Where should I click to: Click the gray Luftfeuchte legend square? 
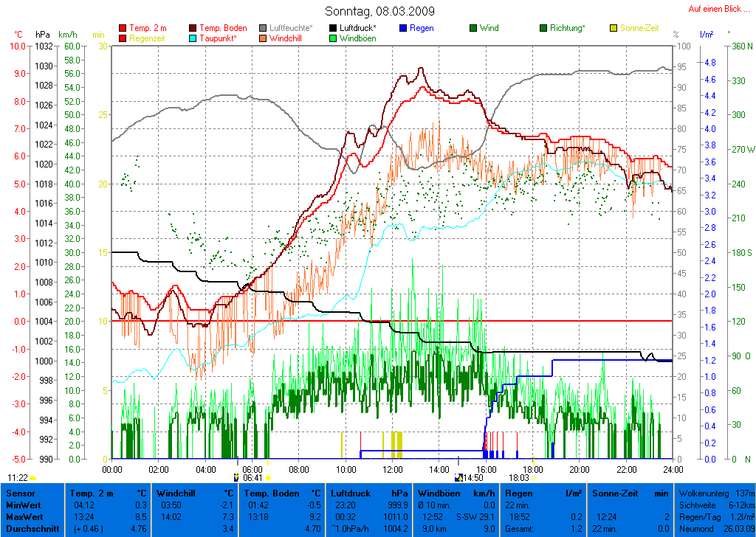tap(264, 28)
